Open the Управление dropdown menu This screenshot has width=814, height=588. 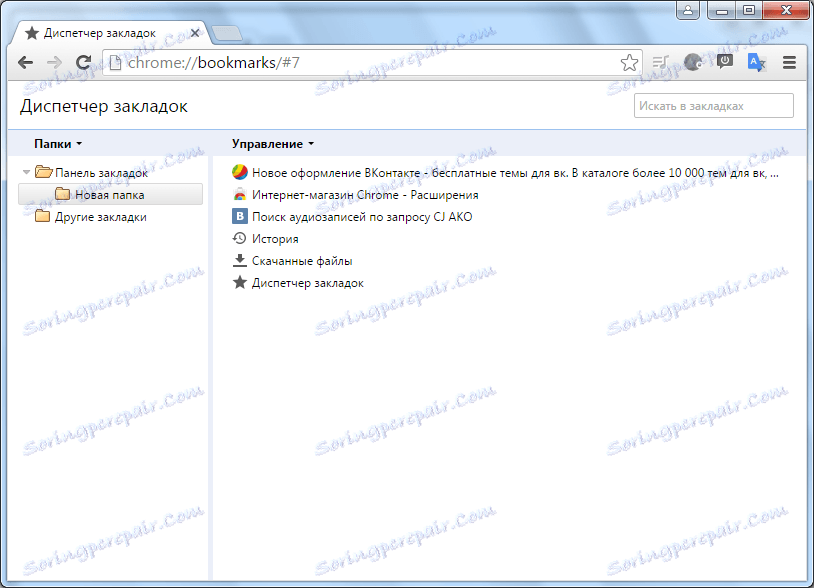pos(273,144)
